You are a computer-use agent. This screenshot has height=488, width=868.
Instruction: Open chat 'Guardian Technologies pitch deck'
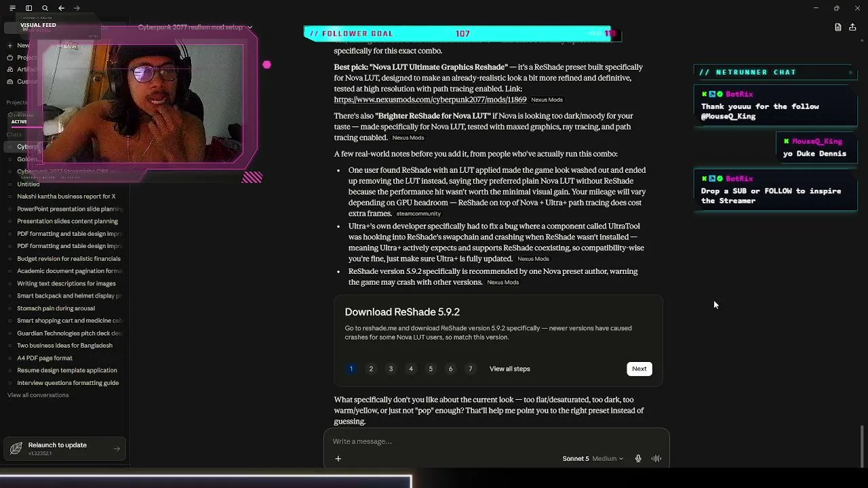coord(66,333)
